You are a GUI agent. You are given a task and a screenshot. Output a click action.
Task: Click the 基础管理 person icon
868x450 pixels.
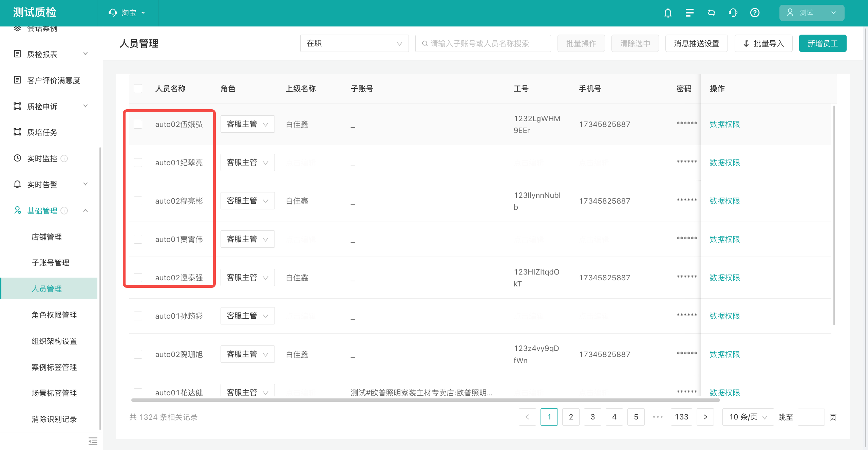pos(17,210)
